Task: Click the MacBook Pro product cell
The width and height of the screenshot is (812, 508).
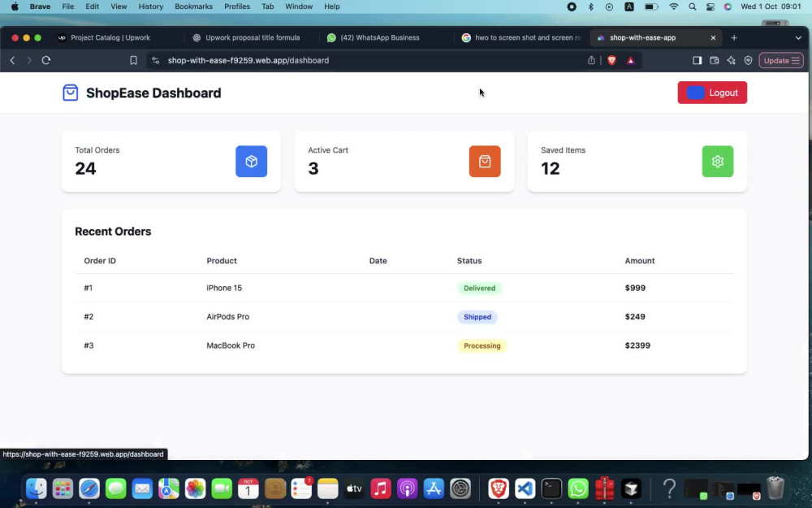Action: tap(231, 345)
